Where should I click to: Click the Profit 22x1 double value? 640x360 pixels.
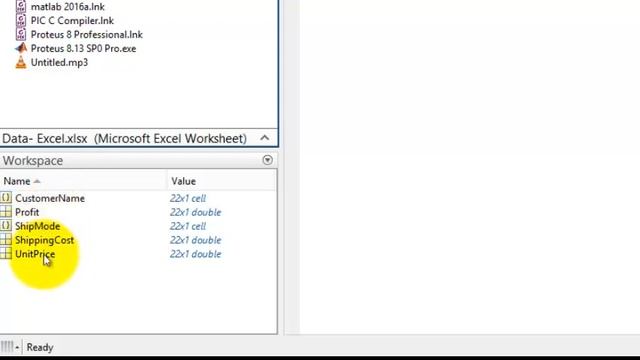[196, 212]
